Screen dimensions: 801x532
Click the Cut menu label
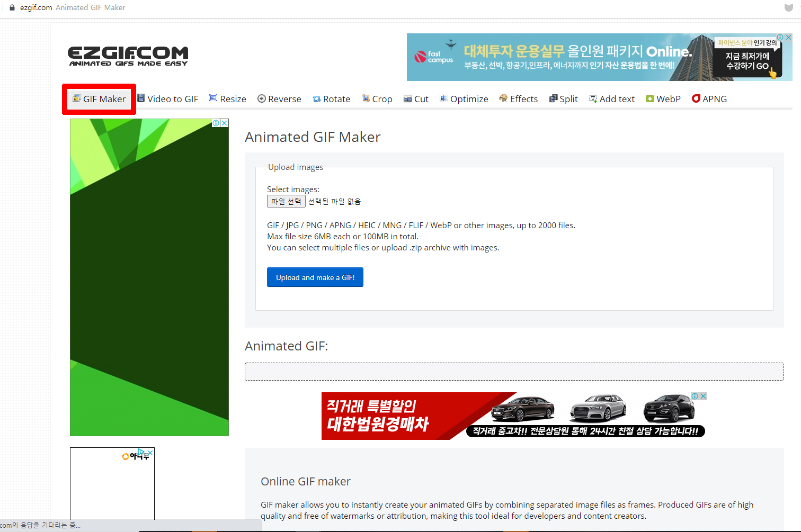[x=422, y=99]
